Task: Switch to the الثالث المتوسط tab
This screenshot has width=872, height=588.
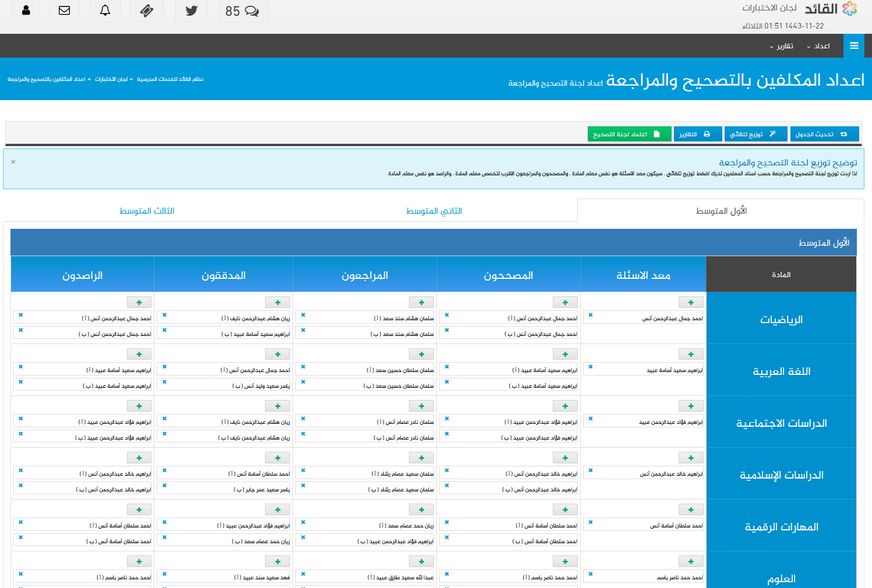Action: 147,211
